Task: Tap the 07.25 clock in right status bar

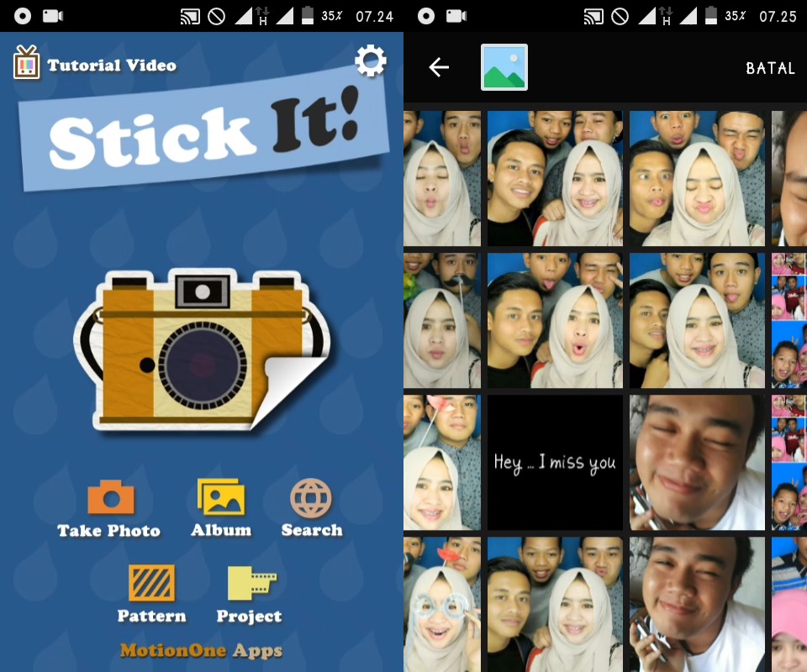Action: click(778, 17)
